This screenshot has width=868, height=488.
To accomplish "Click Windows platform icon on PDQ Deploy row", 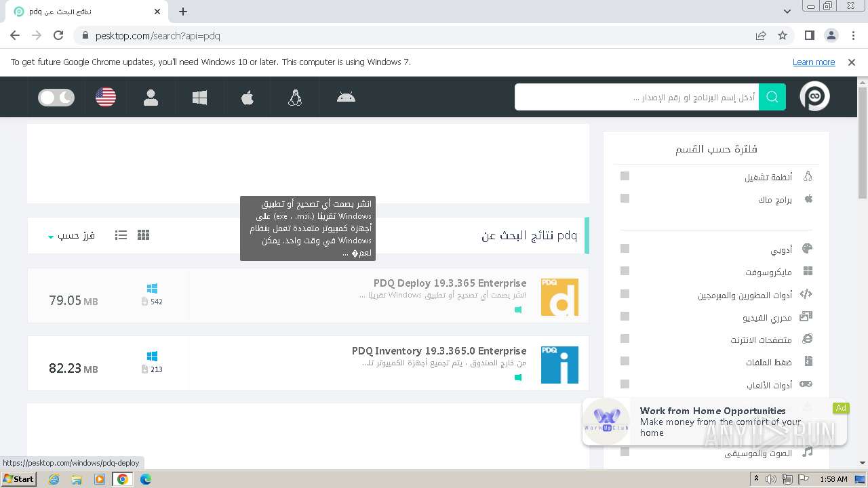I will click(152, 289).
